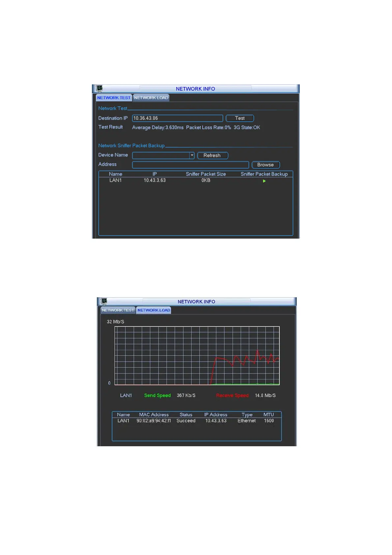Viewport: 392px width, 555px height.
Task: Click the Packet Loss Rate:0% text
Action: pyautogui.click(x=209, y=128)
